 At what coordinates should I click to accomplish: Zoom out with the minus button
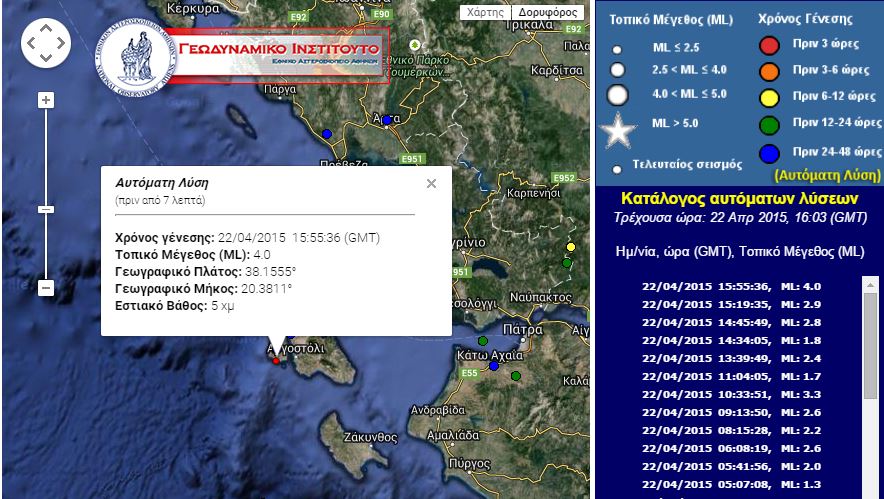[x=46, y=288]
